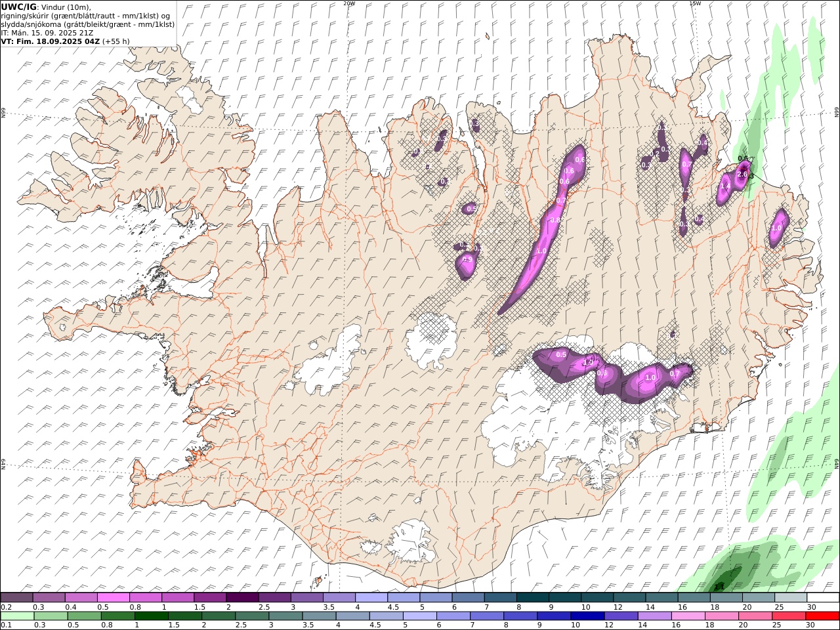Click the valid time 'VT: Fim. 18.09.2025 04Z'
Image resolution: width=840 pixels, height=630 pixels.
51,41
